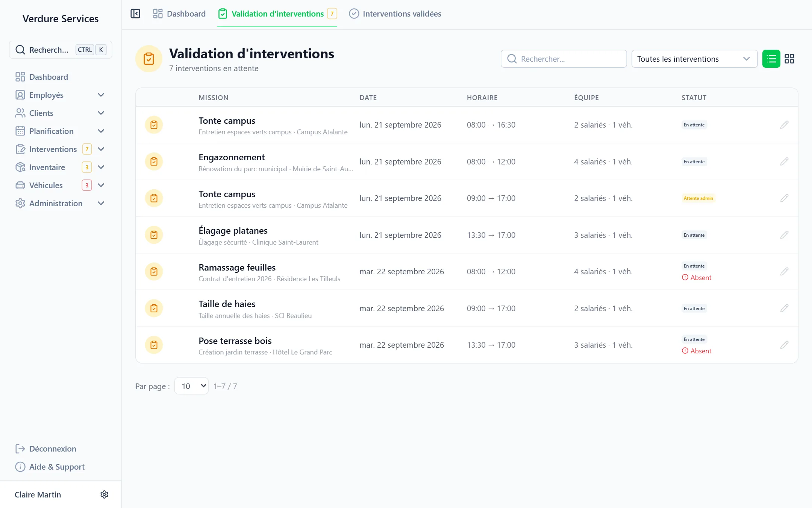Click the MISSION column header

[213, 97]
